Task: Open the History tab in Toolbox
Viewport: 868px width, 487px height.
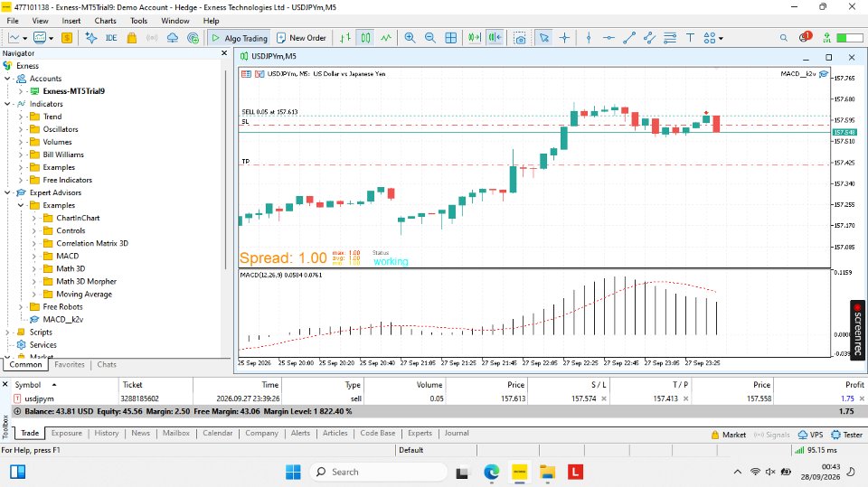Action: coord(107,434)
